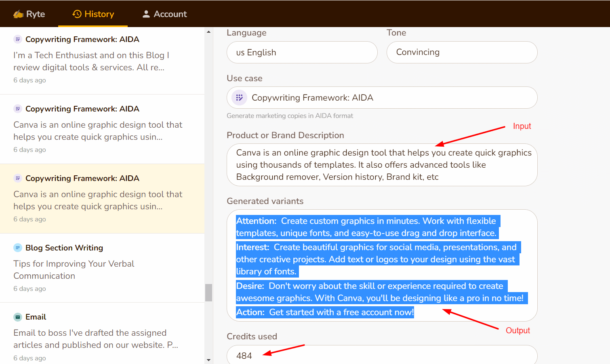
Task: Click the Blog Section Writing icon
Action: tap(18, 248)
